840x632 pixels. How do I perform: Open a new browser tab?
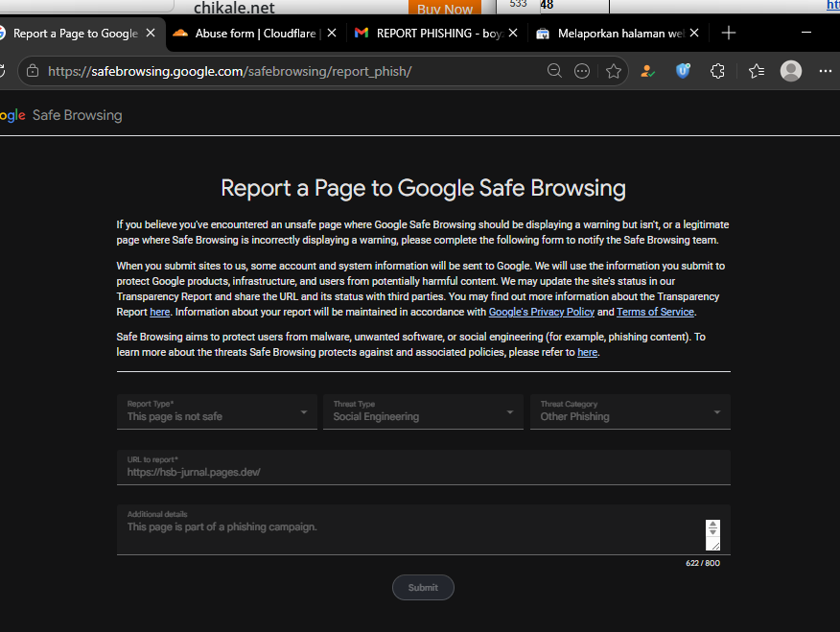pos(729,33)
